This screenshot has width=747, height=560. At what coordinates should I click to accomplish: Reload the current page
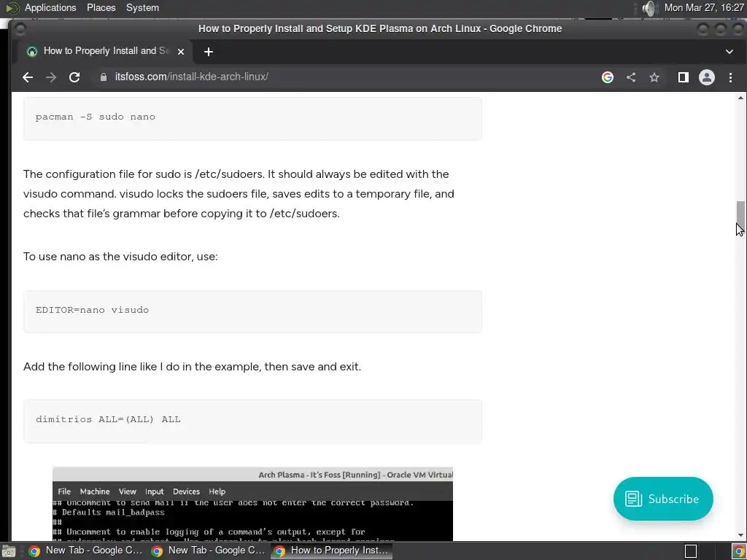74,77
